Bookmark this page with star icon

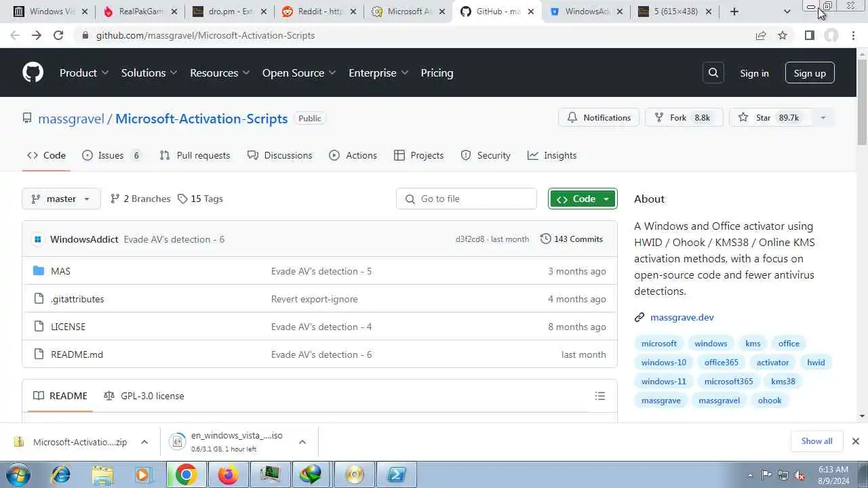[x=783, y=35]
